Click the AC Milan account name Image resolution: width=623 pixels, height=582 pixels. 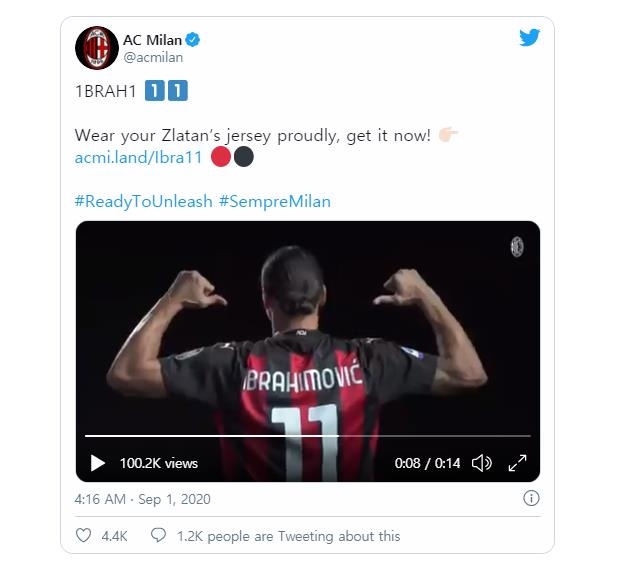pyautogui.click(x=152, y=40)
